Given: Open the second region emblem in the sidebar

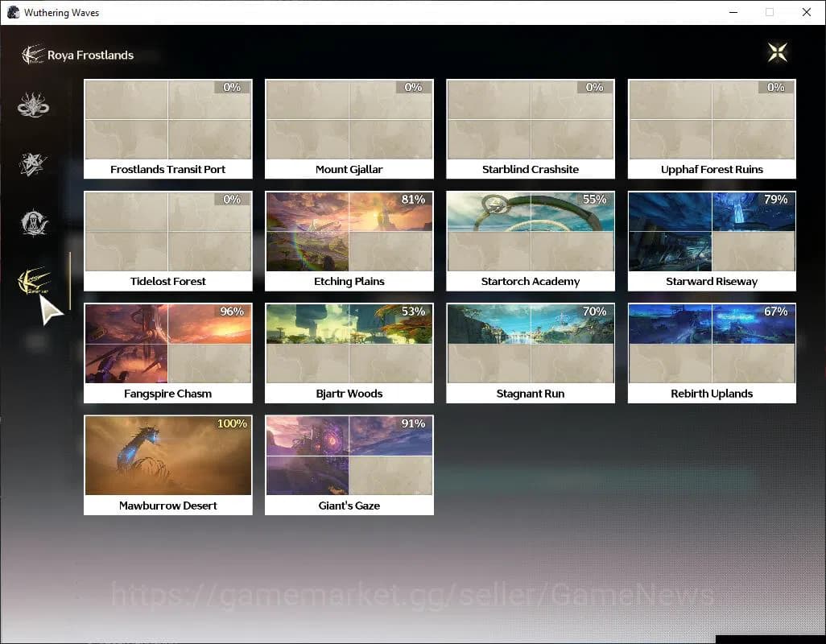Looking at the screenshot, I should [33, 163].
